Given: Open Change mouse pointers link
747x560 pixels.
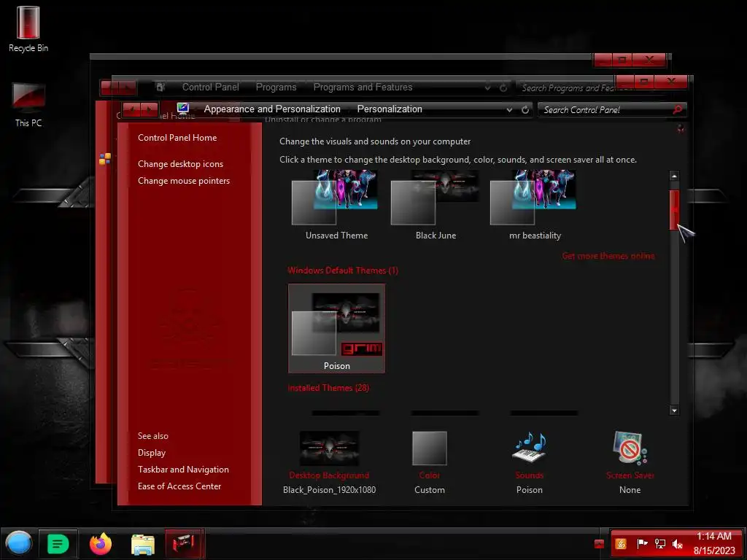Looking at the screenshot, I should tap(184, 181).
